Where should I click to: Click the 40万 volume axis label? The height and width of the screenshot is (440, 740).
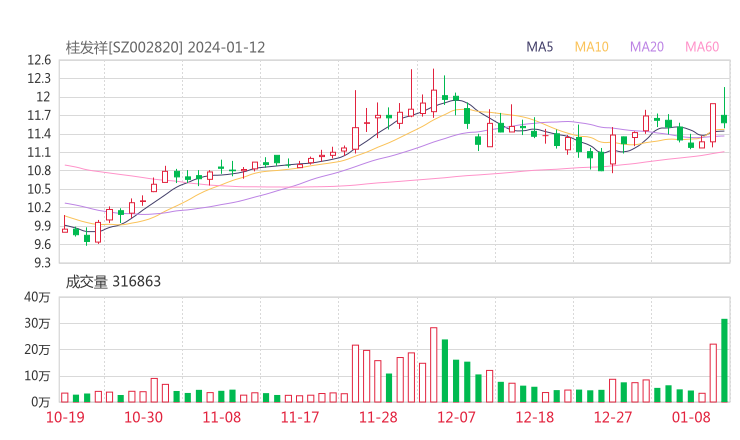coord(37,297)
